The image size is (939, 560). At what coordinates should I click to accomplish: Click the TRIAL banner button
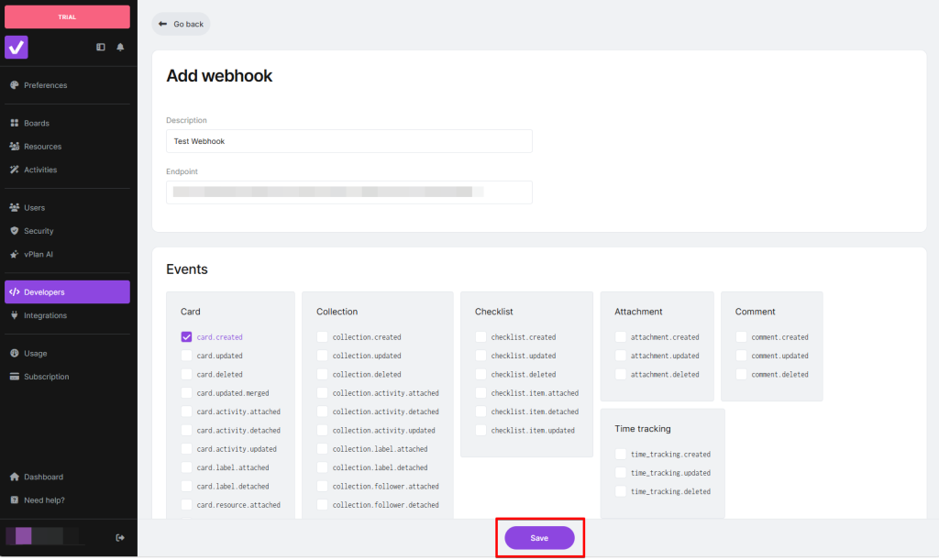(67, 16)
